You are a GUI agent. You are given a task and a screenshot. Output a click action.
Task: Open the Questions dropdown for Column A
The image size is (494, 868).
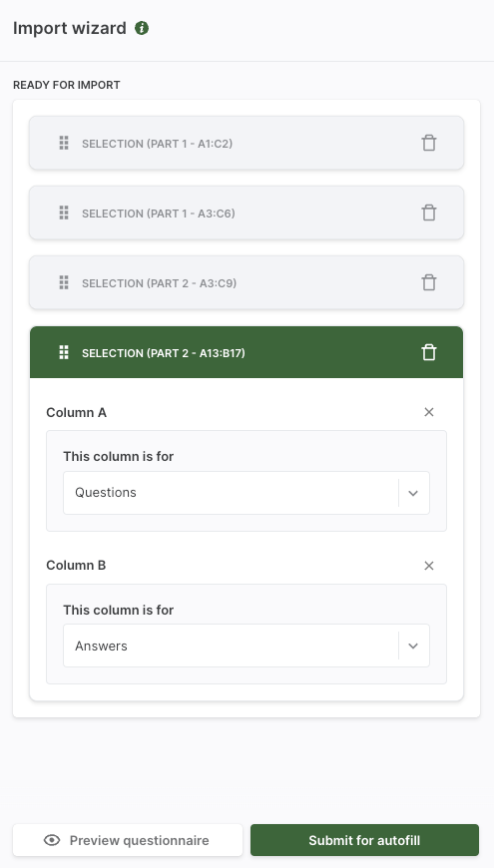point(247,493)
